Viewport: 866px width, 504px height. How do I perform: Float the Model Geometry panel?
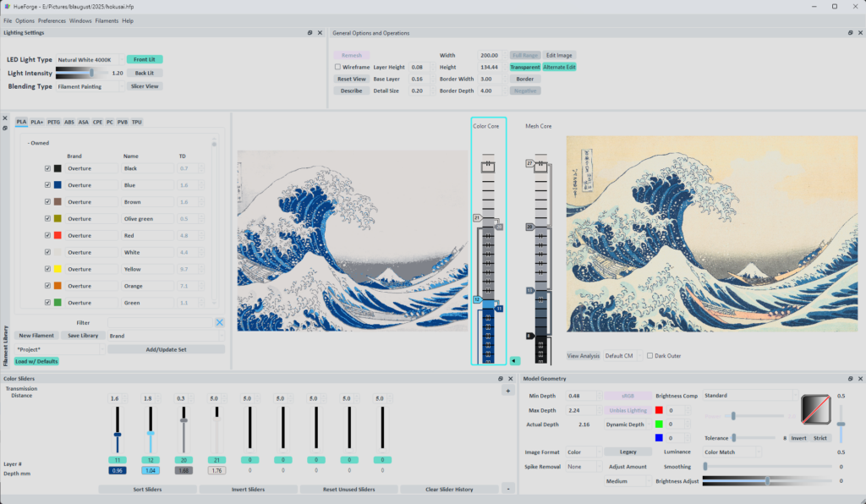[x=850, y=379]
